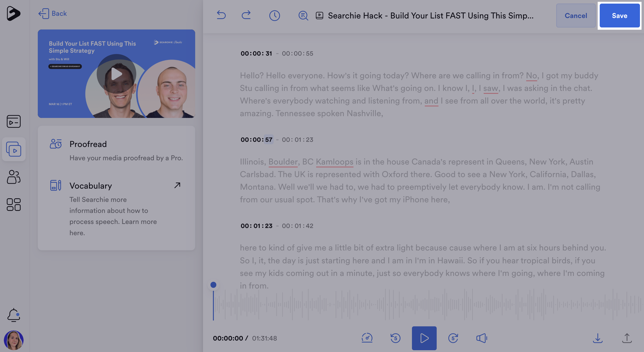Click the 00:01:42 end timestamp

tap(297, 226)
